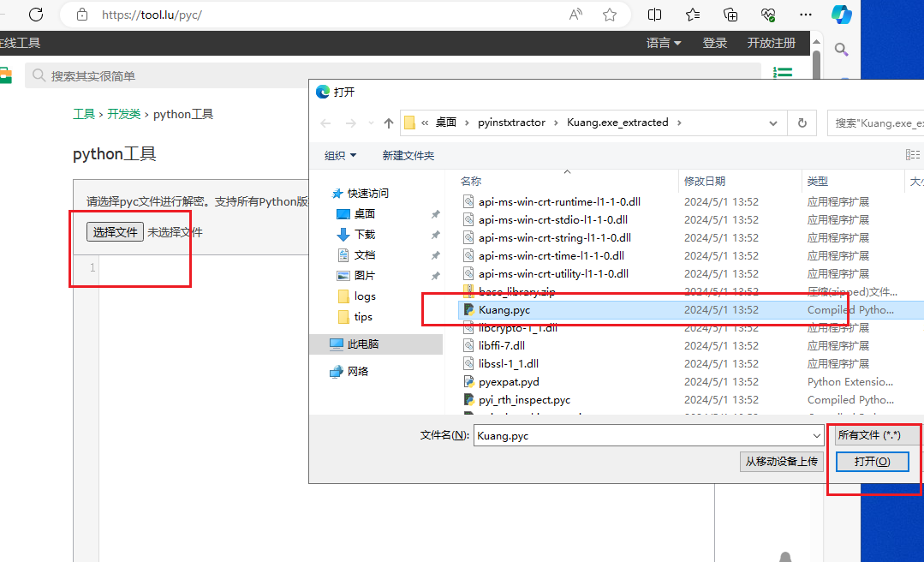Open the 开放注册 register link
This screenshot has height=562, width=924.
[x=771, y=43]
